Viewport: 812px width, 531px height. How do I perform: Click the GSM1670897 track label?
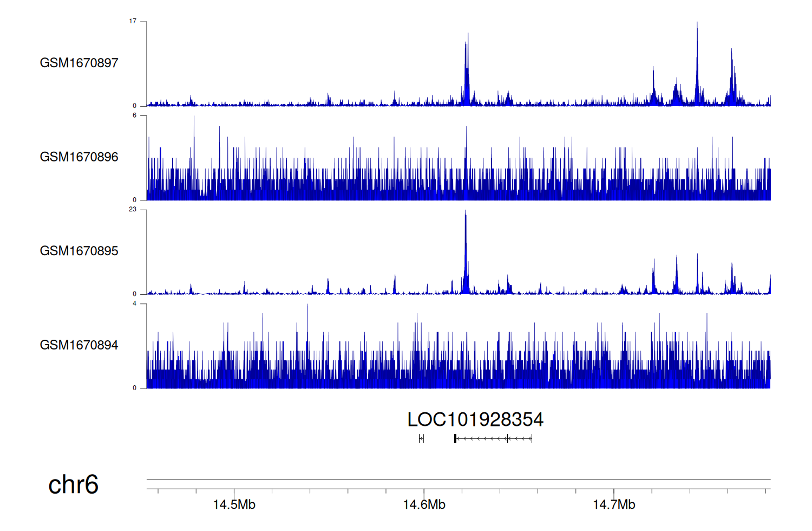79,63
